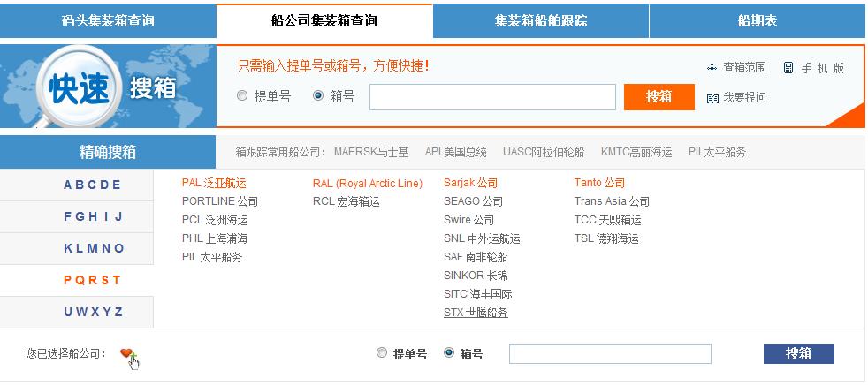Open the U W X Y Z letter group

92,312
